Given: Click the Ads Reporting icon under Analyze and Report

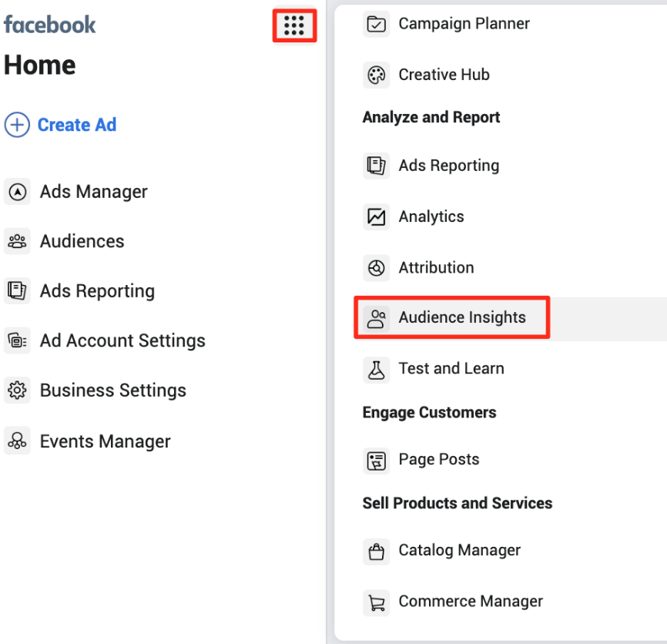Looking at the screenshot, I should pyautogui.click(x=376, y=166).
